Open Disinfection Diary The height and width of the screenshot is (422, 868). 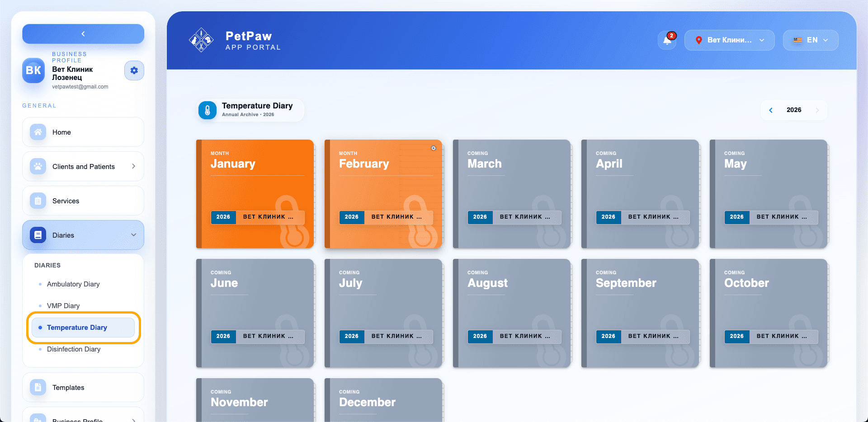(74, 349)
